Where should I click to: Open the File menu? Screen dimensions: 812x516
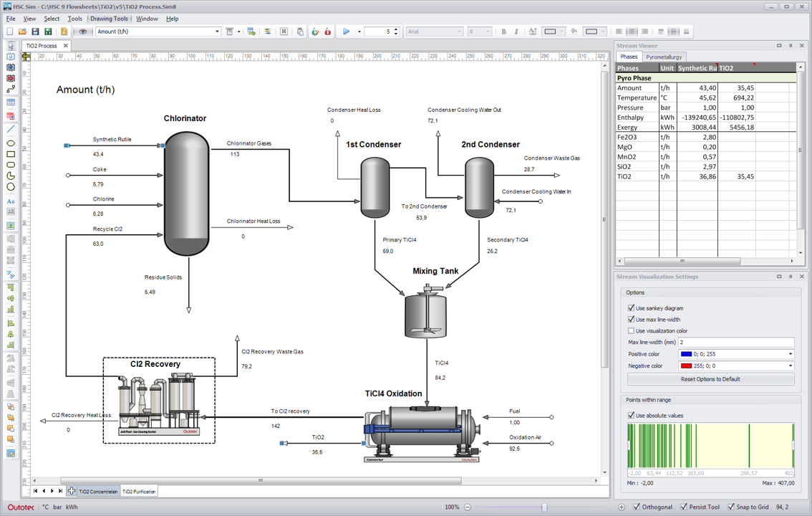pyautogui.click(x=11, y=19)
